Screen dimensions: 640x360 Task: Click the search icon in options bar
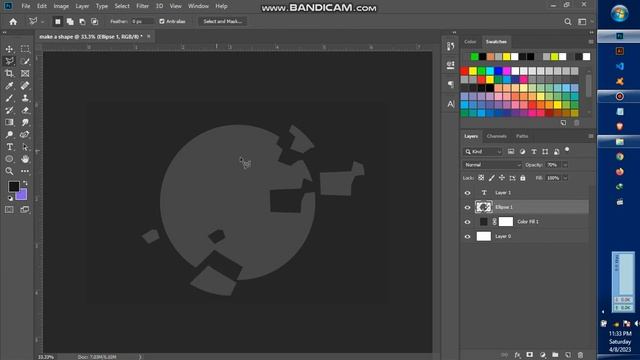click(x=568, y=22)
